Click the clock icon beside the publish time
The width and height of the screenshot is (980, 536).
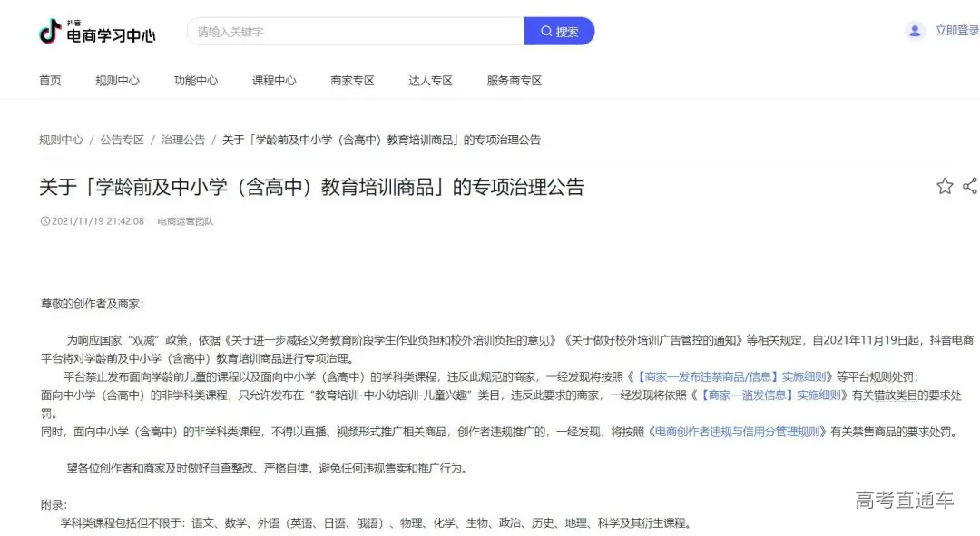[44, 220]
